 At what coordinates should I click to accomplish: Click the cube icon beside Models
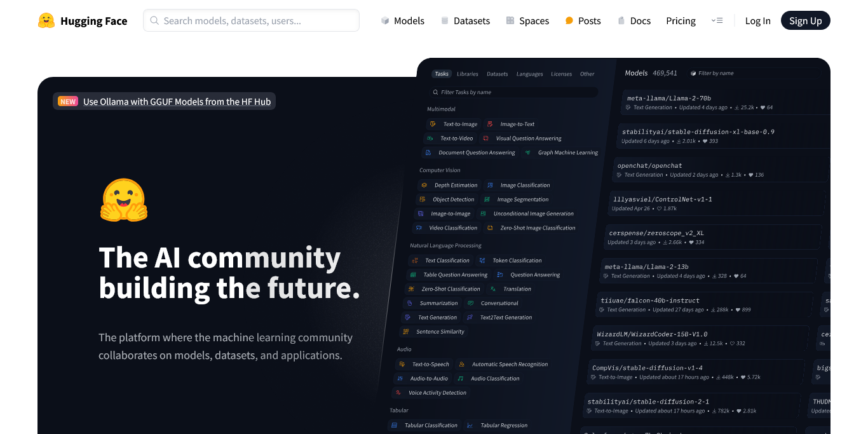(x=385, y=21)
